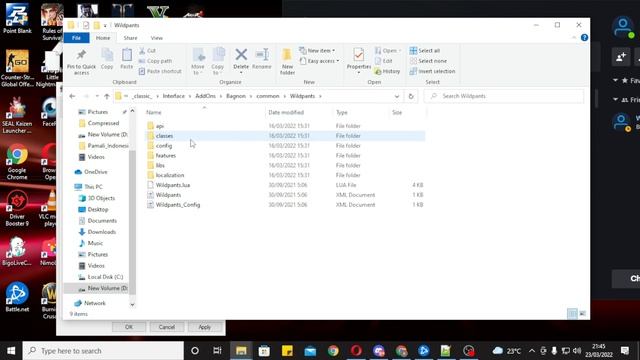Select the config folder

click(x=164, y=146)
